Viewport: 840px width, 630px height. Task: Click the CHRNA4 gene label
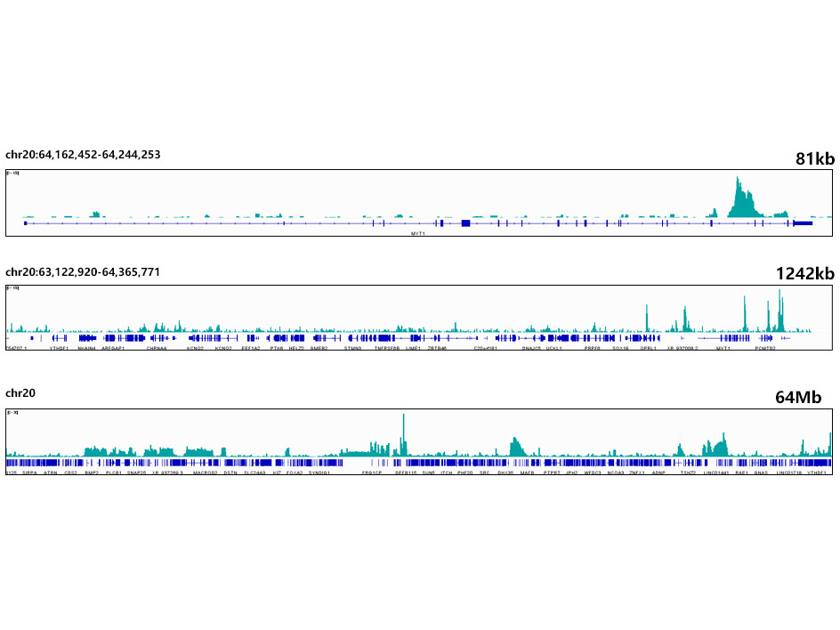pyautogui.click(x=157, y=349)
